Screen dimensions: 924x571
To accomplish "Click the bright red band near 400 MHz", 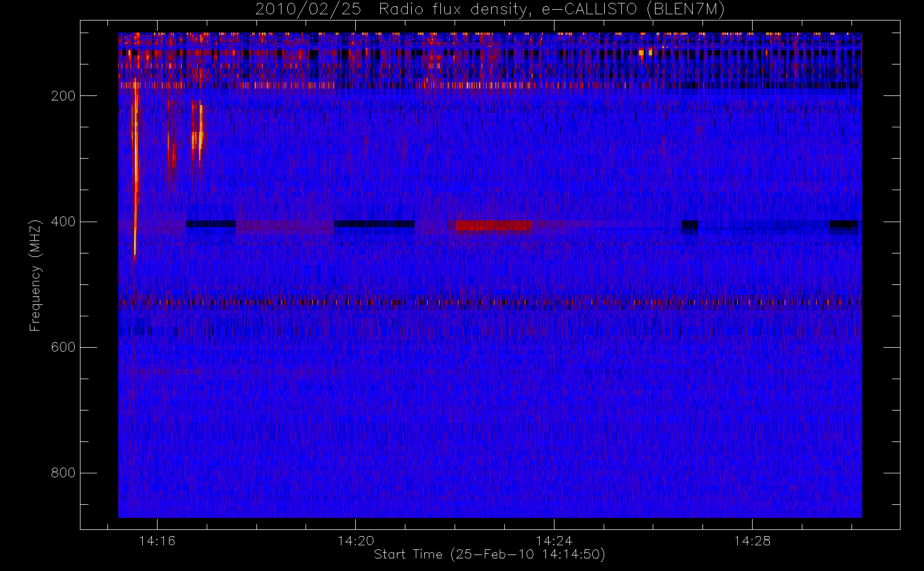I will pos(493,226).
